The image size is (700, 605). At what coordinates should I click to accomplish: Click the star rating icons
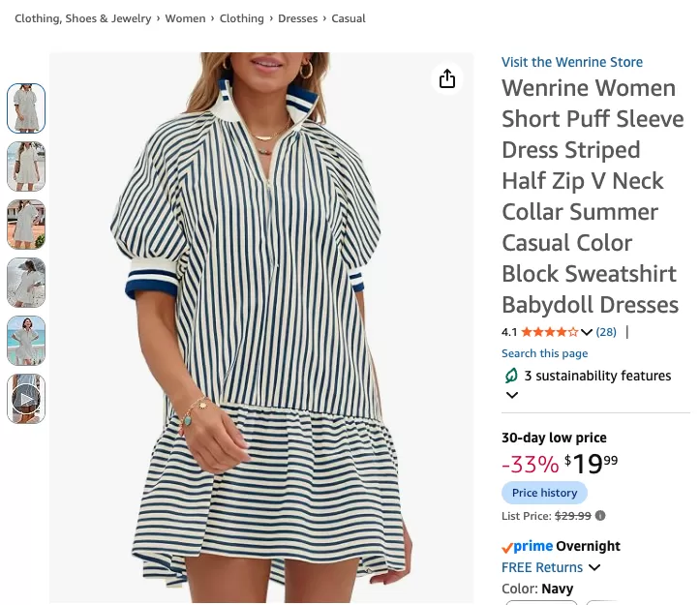tap(550, 332)
